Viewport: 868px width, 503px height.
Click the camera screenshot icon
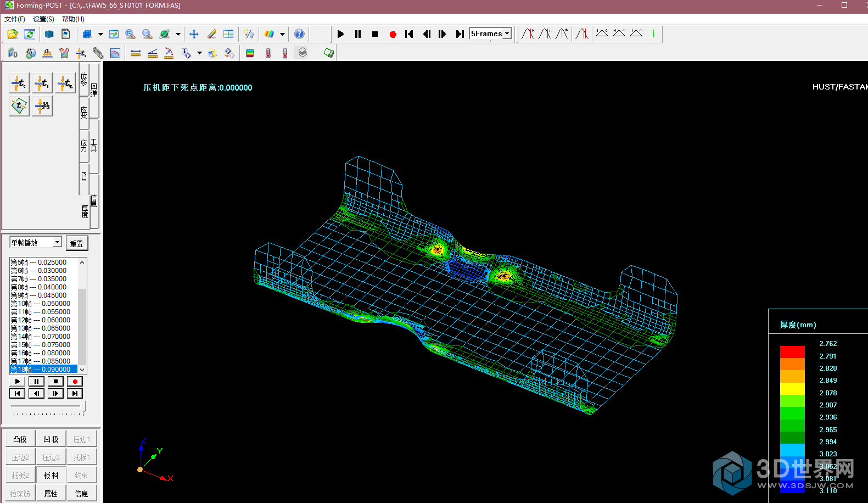[x=49, y=34]
